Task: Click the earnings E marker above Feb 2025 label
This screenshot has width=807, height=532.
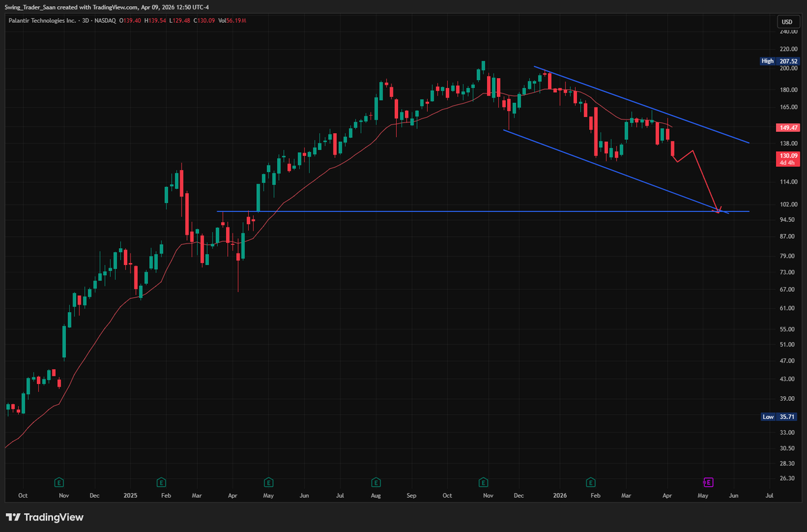Action: click(161, 482)
